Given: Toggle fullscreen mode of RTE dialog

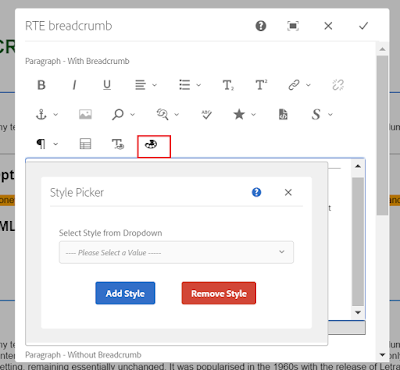Looking at the screenshot, I should tap(293, 26).
